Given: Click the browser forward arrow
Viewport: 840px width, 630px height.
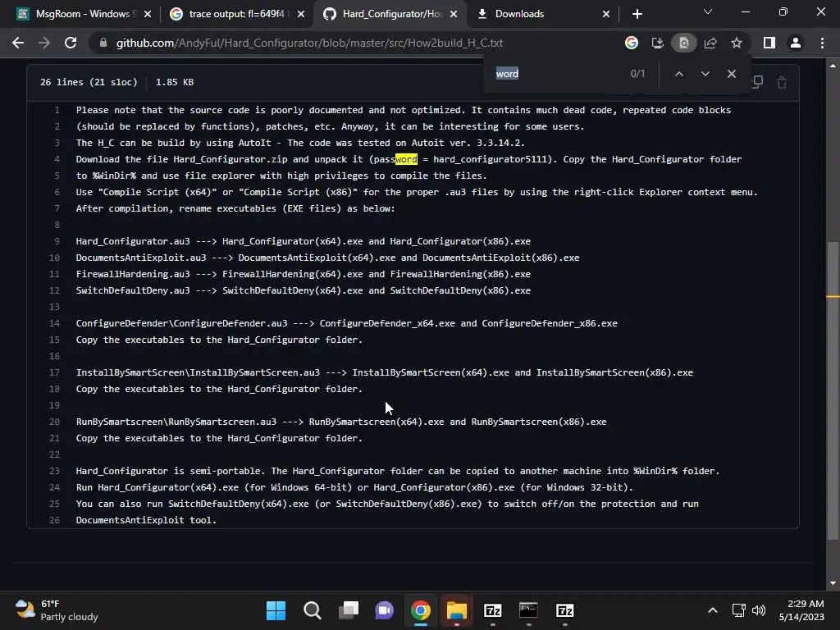Looking at the screenshot, I should point(44,43).
